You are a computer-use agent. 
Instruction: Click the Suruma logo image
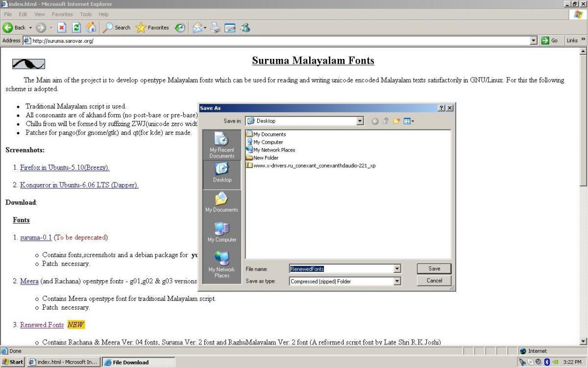click(28, 64)
